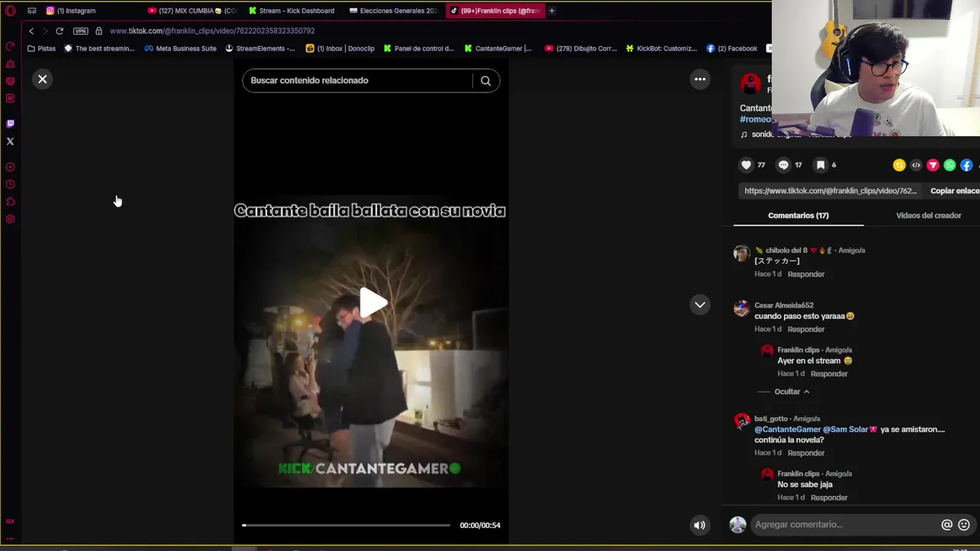Image resolution: width=980 pixels, height=551 pixels.
Task: Reply to the 'No se sabe jaja' comment
Action: 829,497
